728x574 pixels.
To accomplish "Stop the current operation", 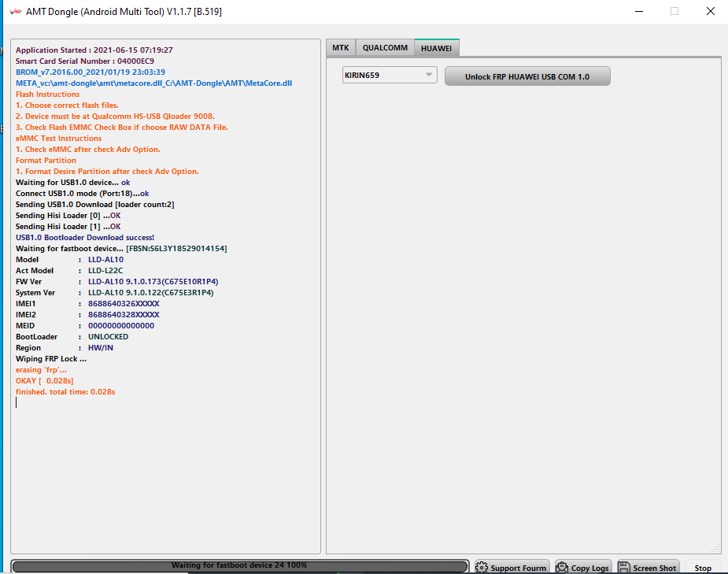I will tap(703, 568).
